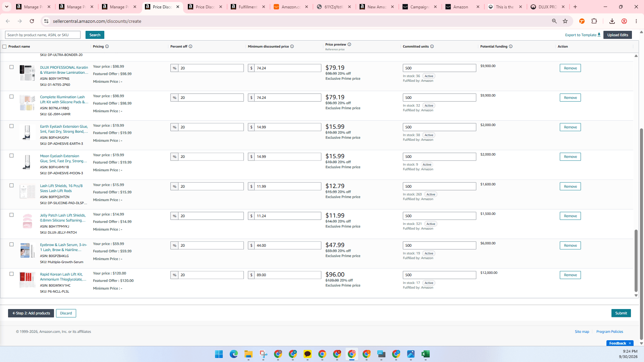The image size is (644, 362).
Task: Select the Rapid Korean Lash Lift Kit checkbox
Action: (11, 274)
